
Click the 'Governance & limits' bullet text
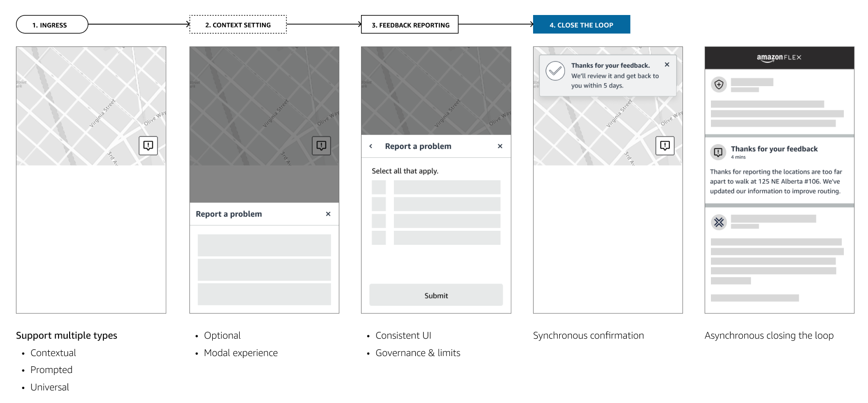(418, 353)
